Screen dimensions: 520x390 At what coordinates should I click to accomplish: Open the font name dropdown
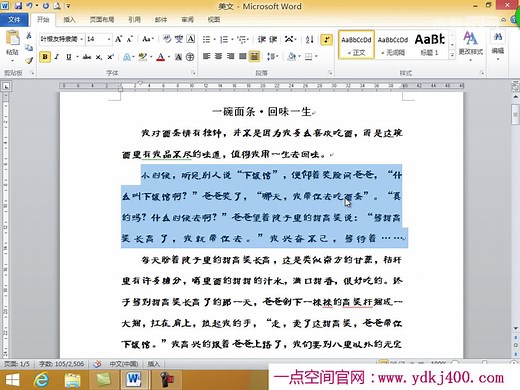(x=82, y=39)
